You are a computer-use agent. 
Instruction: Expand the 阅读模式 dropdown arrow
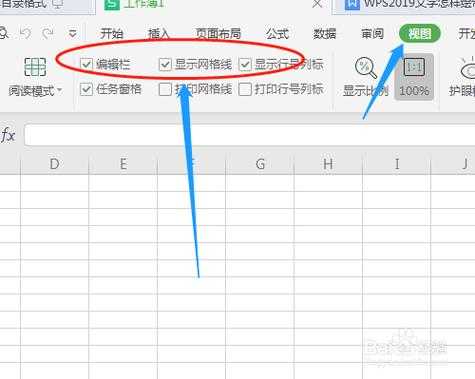pos(60,90)
